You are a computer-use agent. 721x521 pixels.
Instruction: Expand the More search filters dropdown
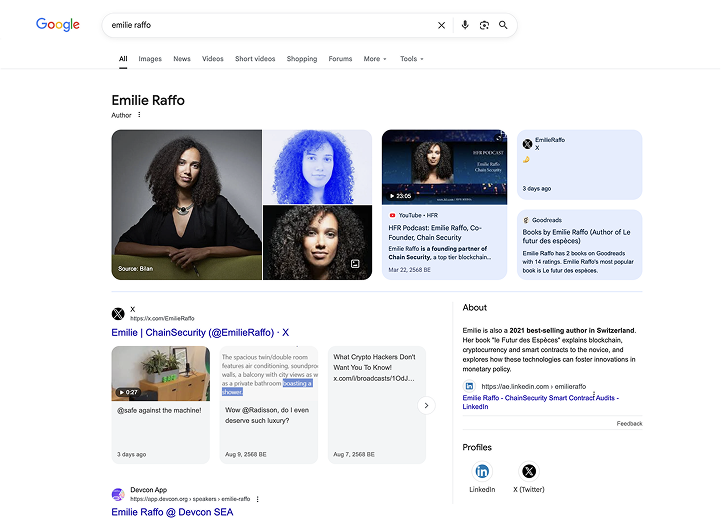[375, 59]
